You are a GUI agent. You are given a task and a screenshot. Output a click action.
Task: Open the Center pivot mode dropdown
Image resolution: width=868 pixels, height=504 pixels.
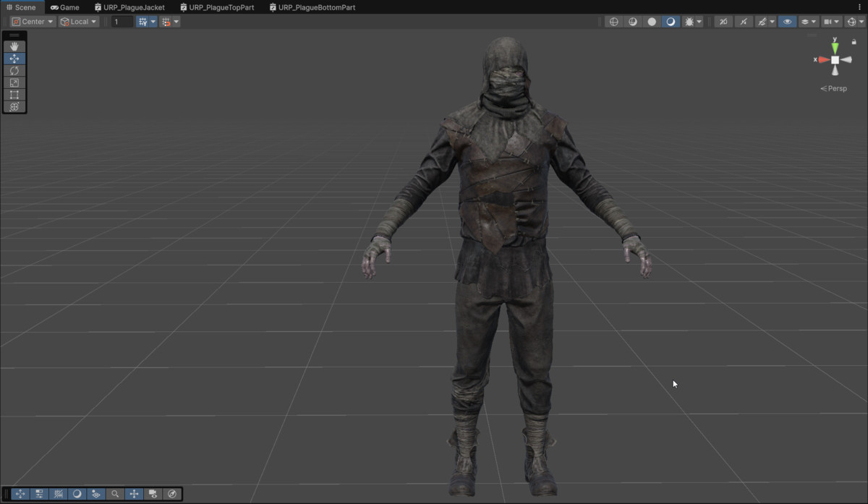33,22
